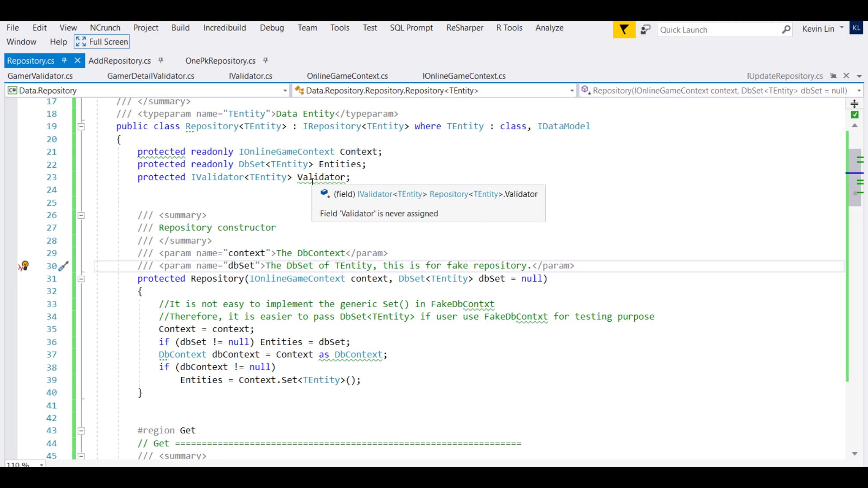Viewport: 868px width, 488px height.
Task: Open the send feedback icon
Action: click(646, 30)
